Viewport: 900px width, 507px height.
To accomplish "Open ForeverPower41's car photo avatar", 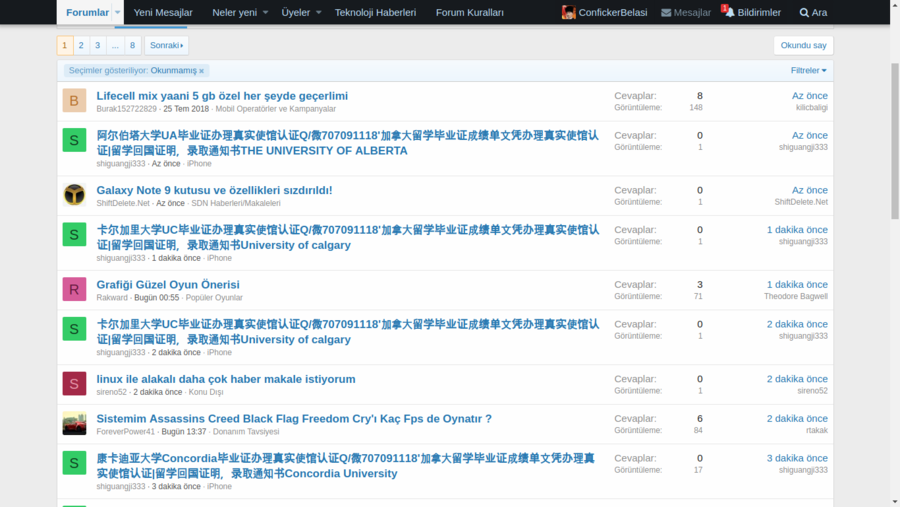I will tap(74, 423).
